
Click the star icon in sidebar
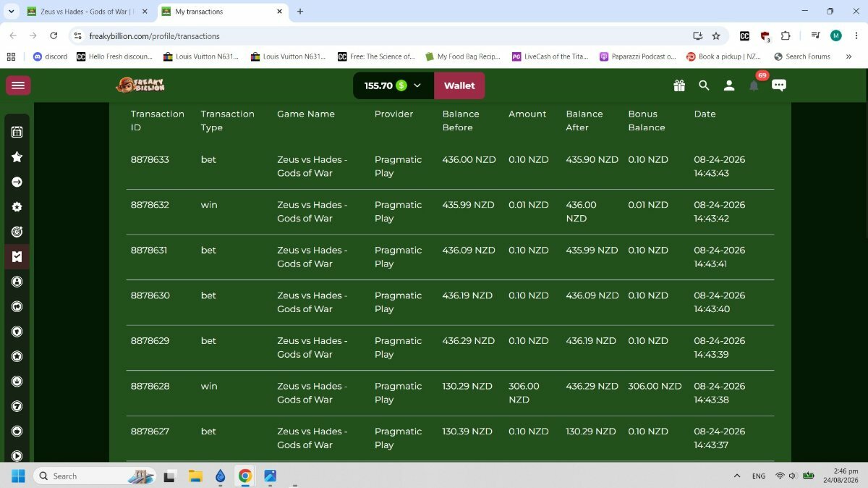tap(17, 157)
